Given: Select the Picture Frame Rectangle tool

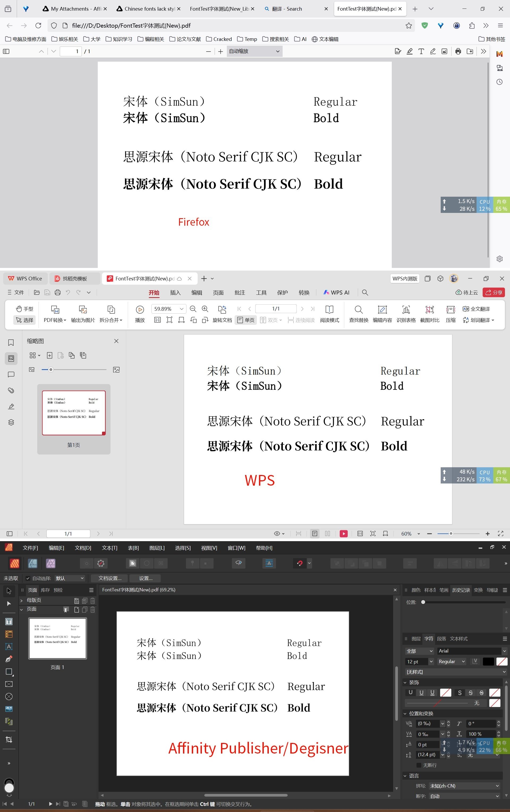Looking at the screenshot, I should coord(9,684).
